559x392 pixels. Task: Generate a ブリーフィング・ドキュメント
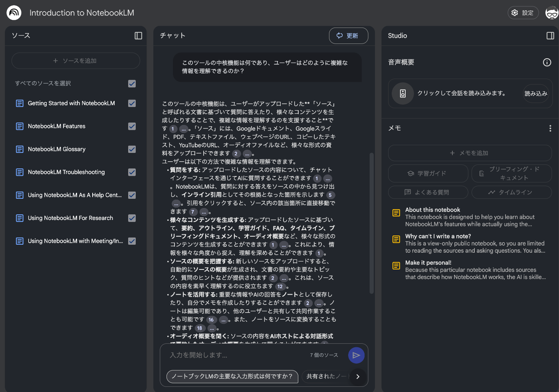click(x=512, y=174)
